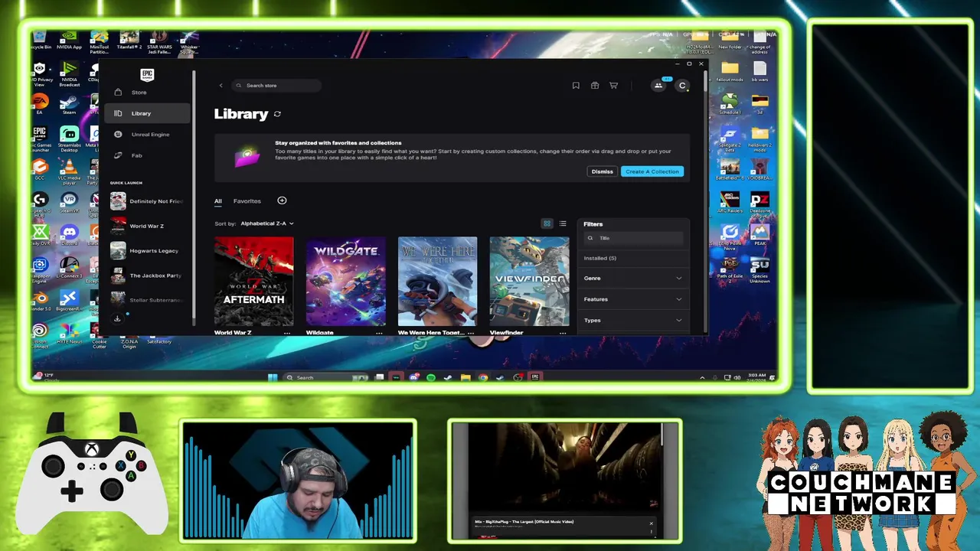Filter by Installed (5)

click(600, 258)
